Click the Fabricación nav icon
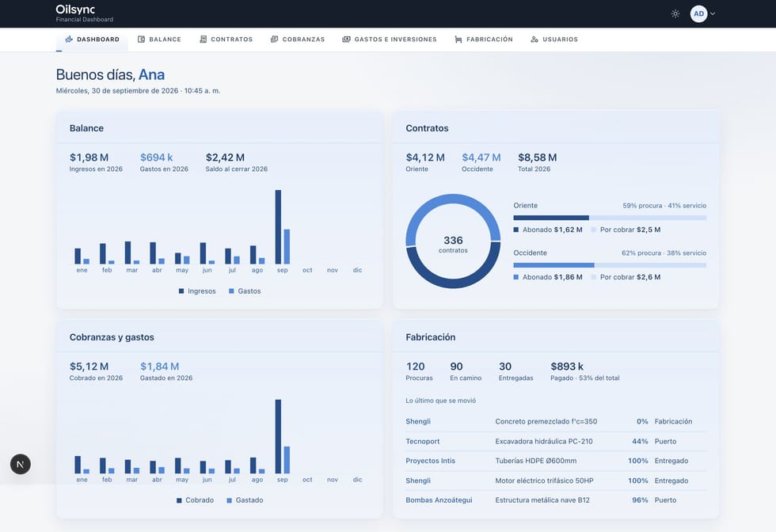The width and height of the screenshot is (776, 532). point(458,39)
